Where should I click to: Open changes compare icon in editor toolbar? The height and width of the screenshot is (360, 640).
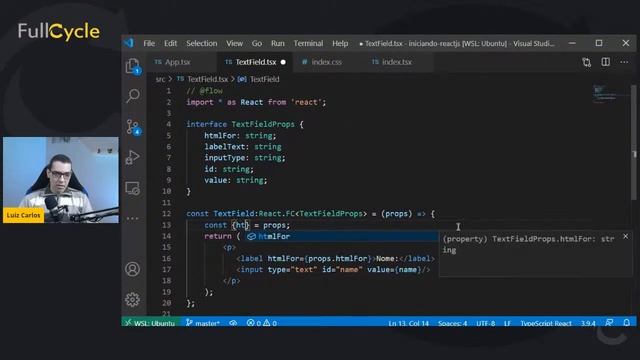pyautogui.click(x=587, y=62)
